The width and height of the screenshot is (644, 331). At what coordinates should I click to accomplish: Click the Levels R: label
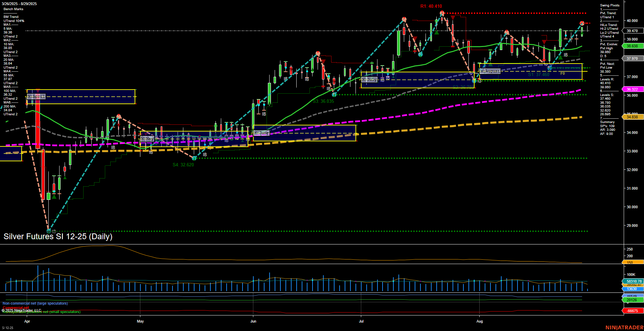pyautogui.click(x=607, y=79)
